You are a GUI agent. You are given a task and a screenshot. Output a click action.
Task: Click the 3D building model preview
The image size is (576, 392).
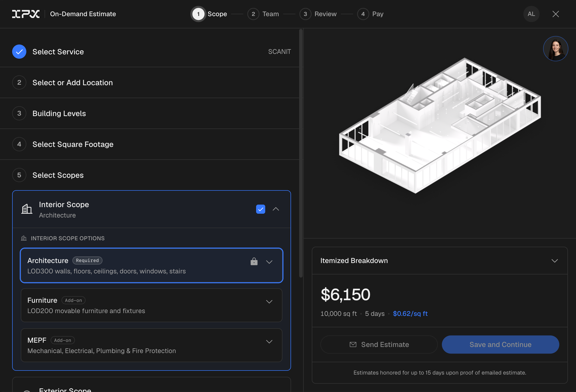440,126
